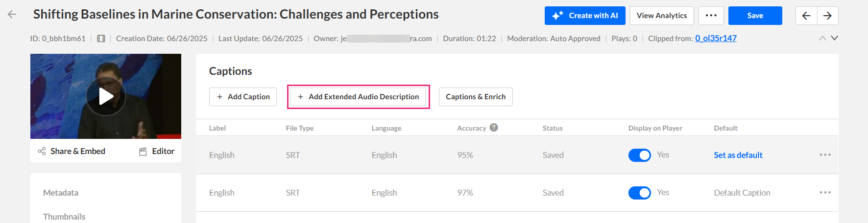
Task: Click the Add Extended Audio Description button
Action: tap(358, 97)
